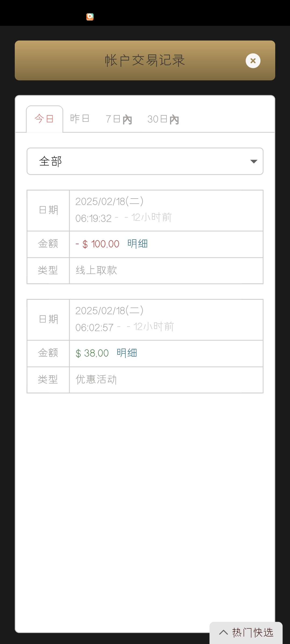View 明细 for the -$100.00 withdrawal
290x644 pixels.
pos(137,244)
